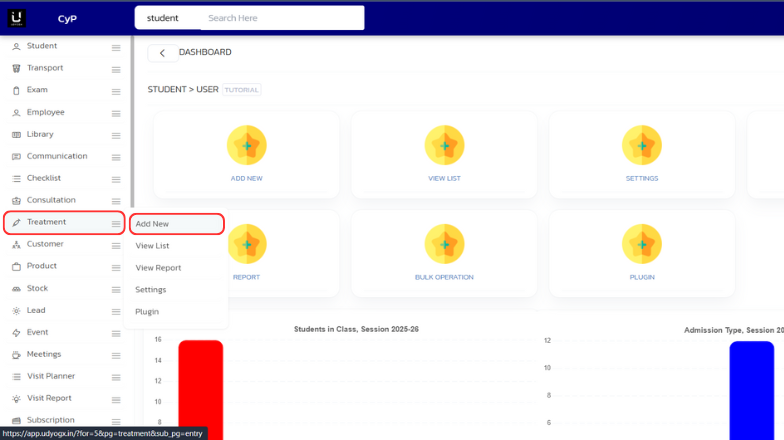Viewport: 784px width, 440px height.
Task: Click the Plugin star icon tile
Action: [641, 244]
